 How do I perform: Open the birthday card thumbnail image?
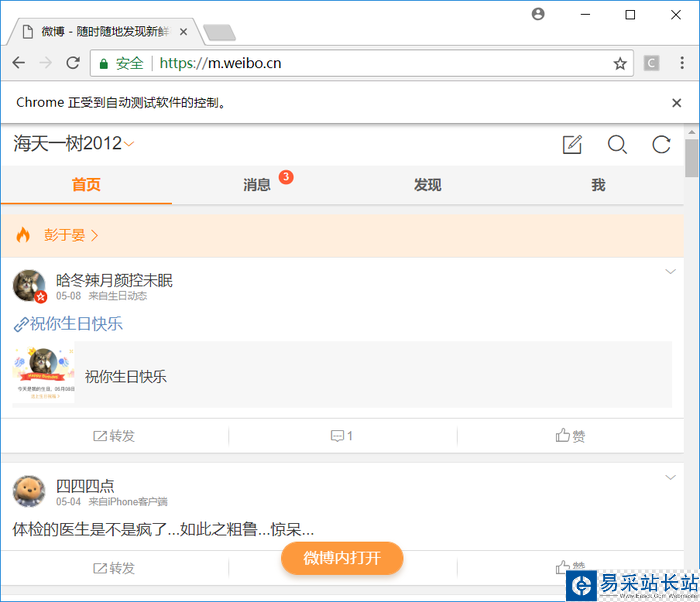click(43, 374)
